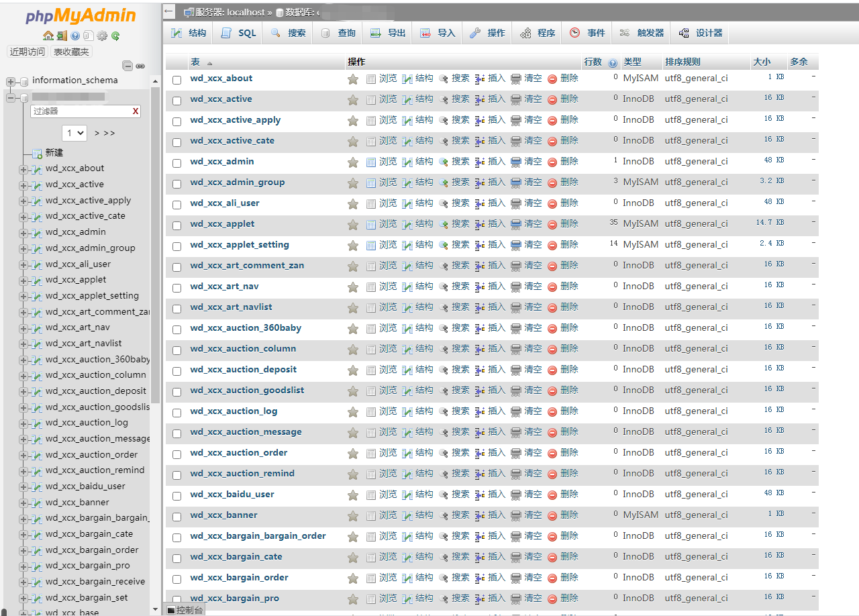Click 清空 for wd_xcx_auction_360baby
This screenshot has height=616, width=859.
[527, 328]
